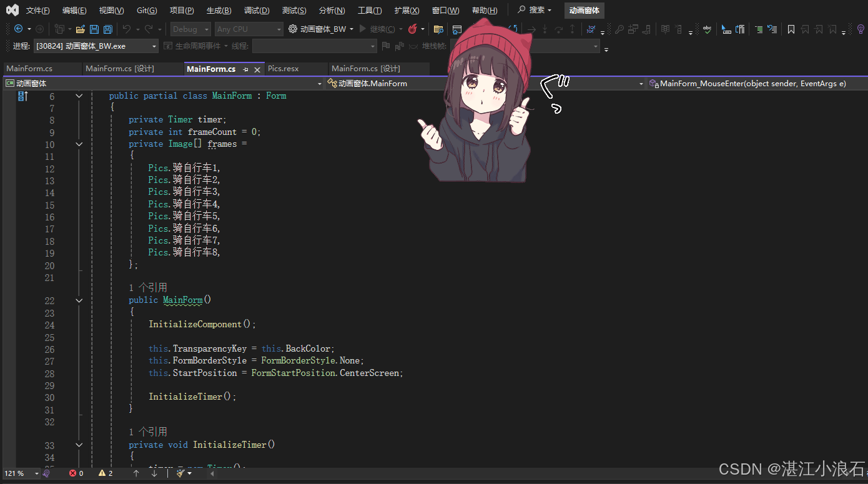
Task: Click the open file folder icon
Action: (80, 29)
